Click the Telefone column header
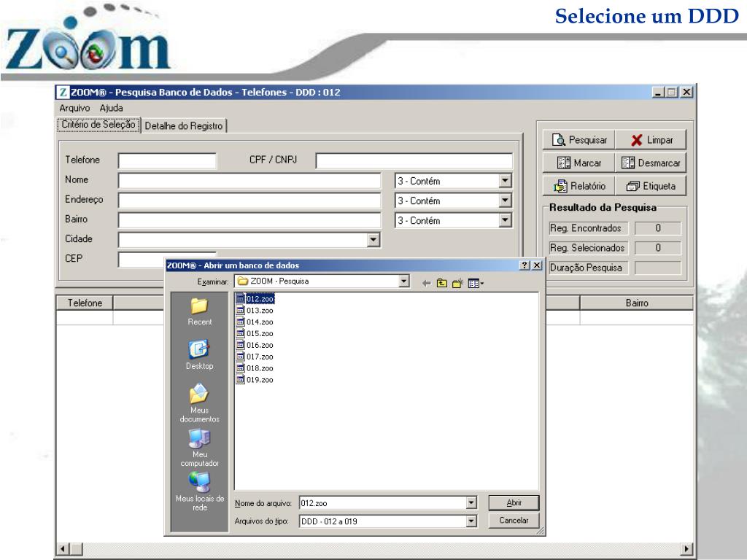747x560 pixels. tap(85, 303)
